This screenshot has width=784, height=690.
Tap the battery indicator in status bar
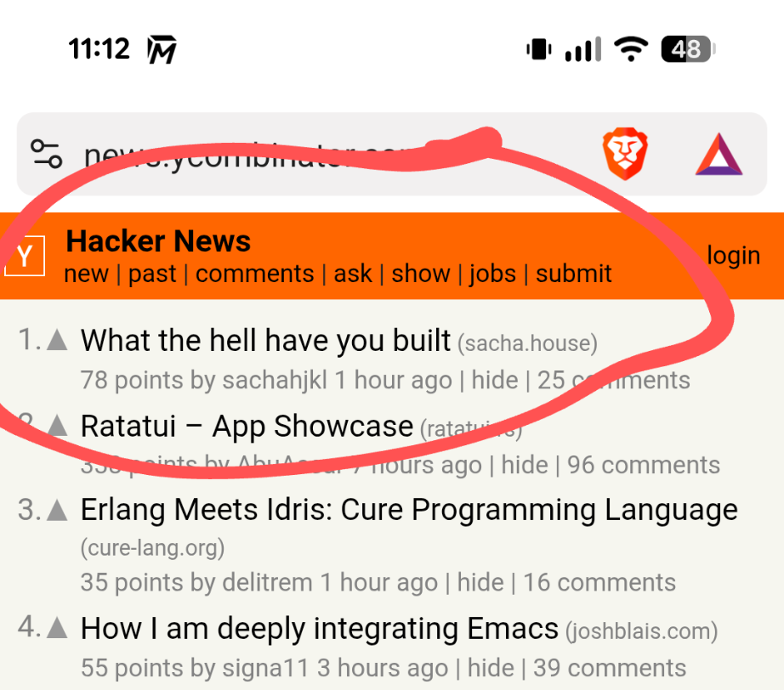[688, 49]
